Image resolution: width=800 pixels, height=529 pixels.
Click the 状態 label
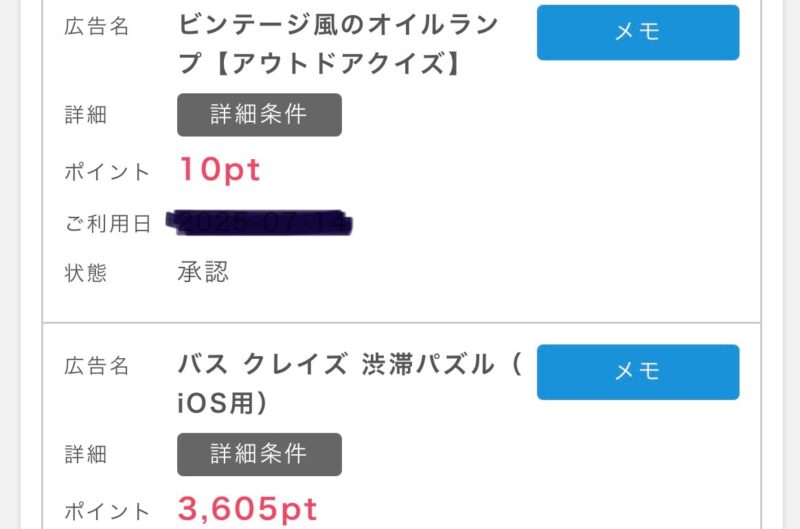click(x=85, y=273)
